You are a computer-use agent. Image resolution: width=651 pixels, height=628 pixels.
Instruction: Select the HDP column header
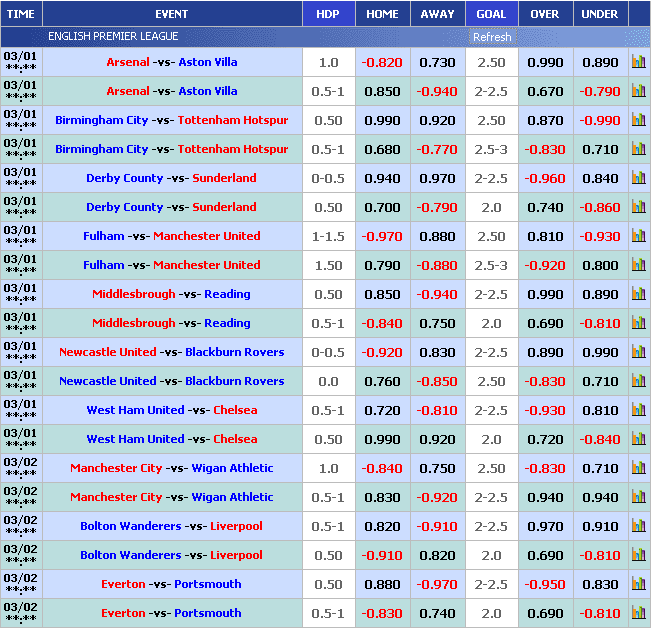point(328,14)
